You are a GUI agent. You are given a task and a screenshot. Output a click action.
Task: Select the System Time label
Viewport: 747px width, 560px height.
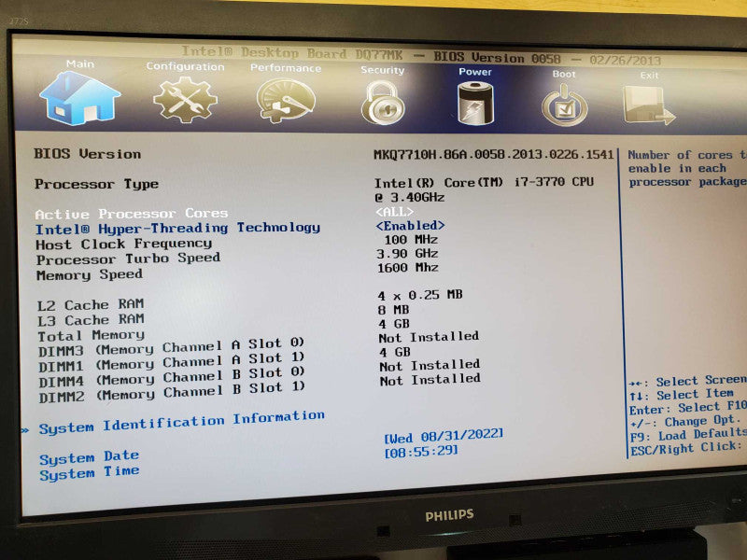[x=90, y=473]
